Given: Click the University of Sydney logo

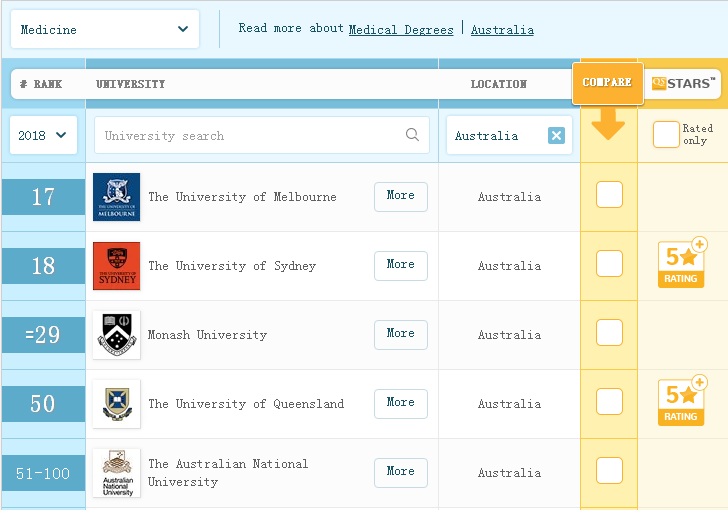Looking at the screenshot, I should pos(116,266).
